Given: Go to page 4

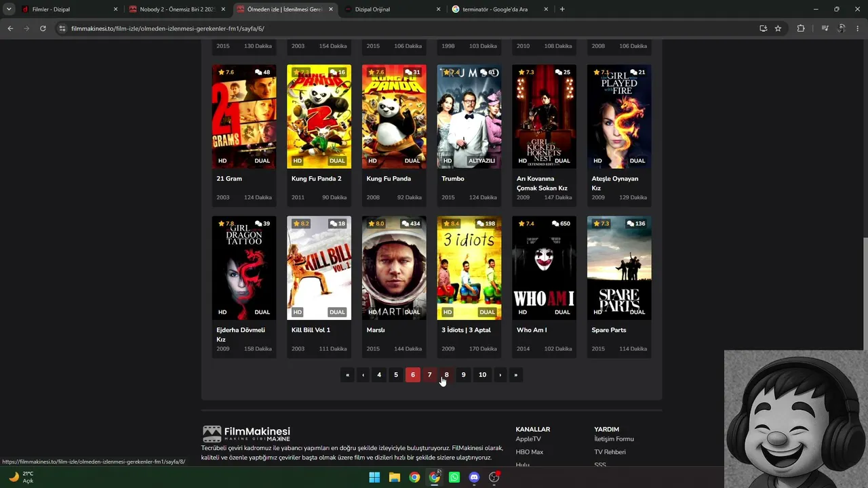Looking at the screenshot, I should [x=379, y=375].
